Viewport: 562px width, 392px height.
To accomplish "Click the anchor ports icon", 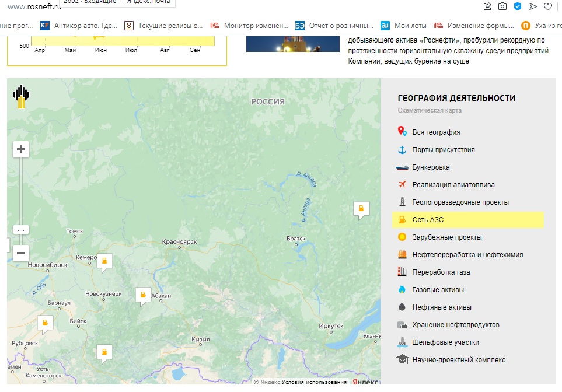I will pos(402,150).
